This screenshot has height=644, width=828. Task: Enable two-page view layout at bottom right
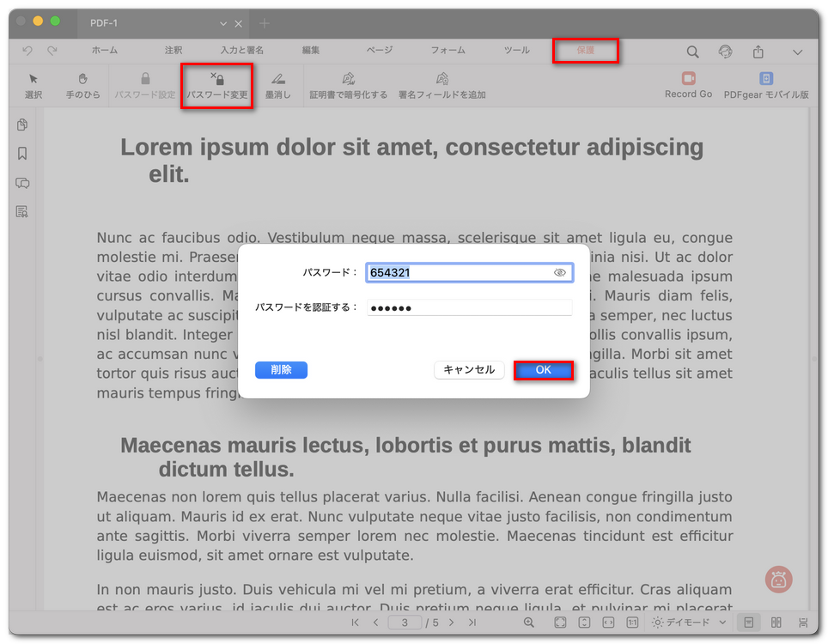click(776, 623)
